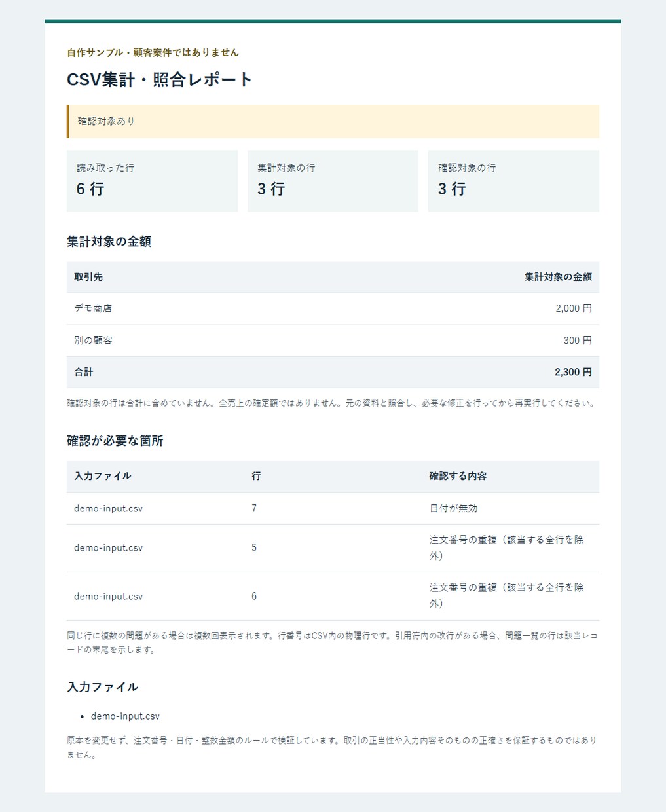Select the 自作サンプル・顧客案件ではありません notice
666x812 pixels.
[x=153, y=52]
